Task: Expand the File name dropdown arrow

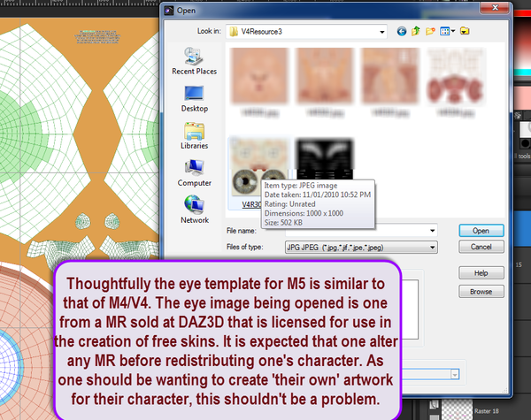Action: pyautogui.click(x=433, y=231)
